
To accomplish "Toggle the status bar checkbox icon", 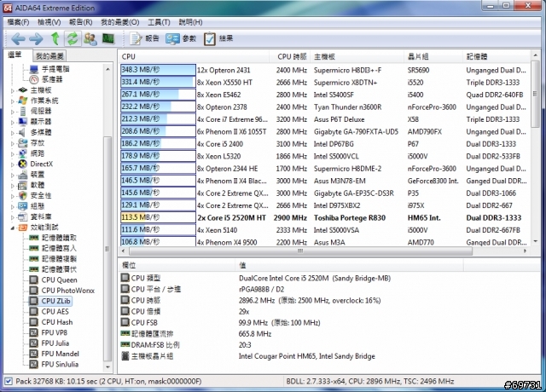I will 9,381.
